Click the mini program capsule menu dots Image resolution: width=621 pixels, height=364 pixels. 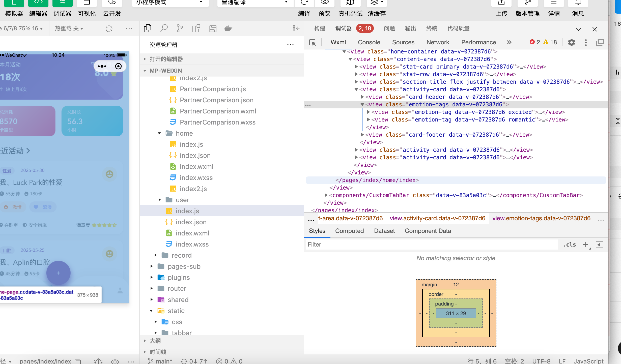[102, 66]
